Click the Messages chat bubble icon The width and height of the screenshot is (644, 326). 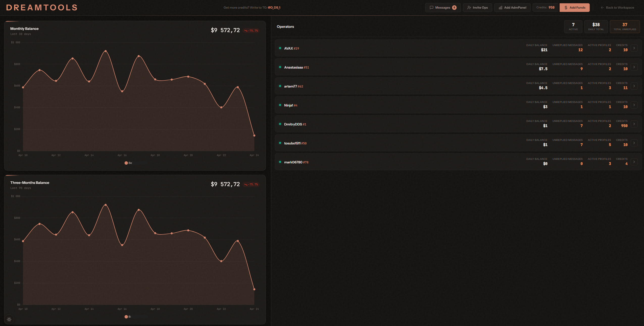point(432,8)
